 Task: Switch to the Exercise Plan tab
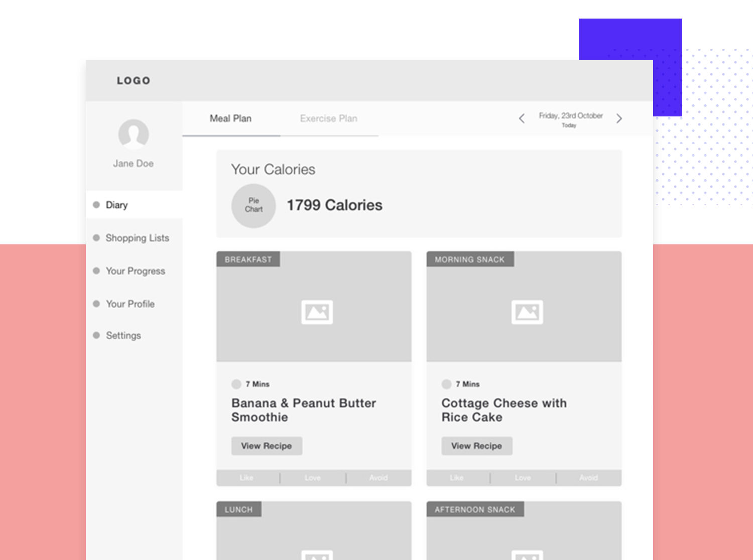tap(329, 118)
